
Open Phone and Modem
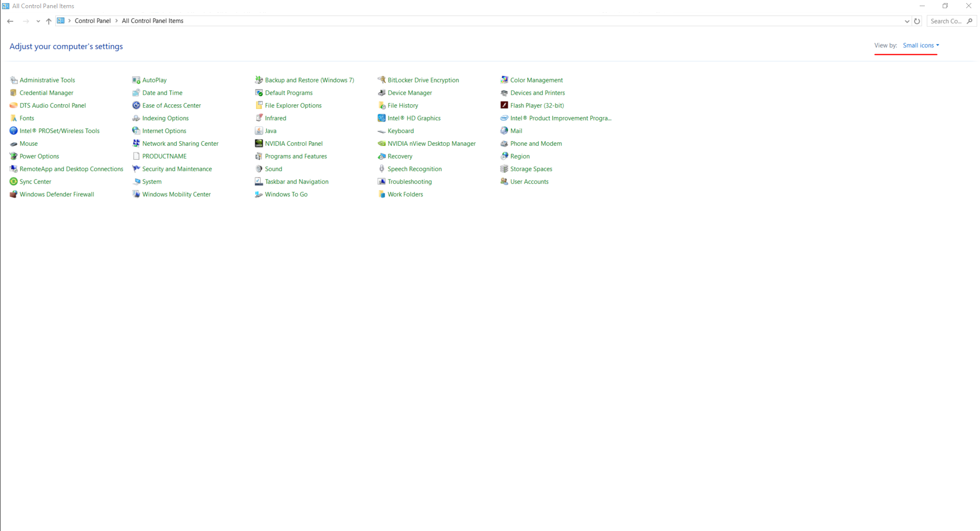click(536, 144)
